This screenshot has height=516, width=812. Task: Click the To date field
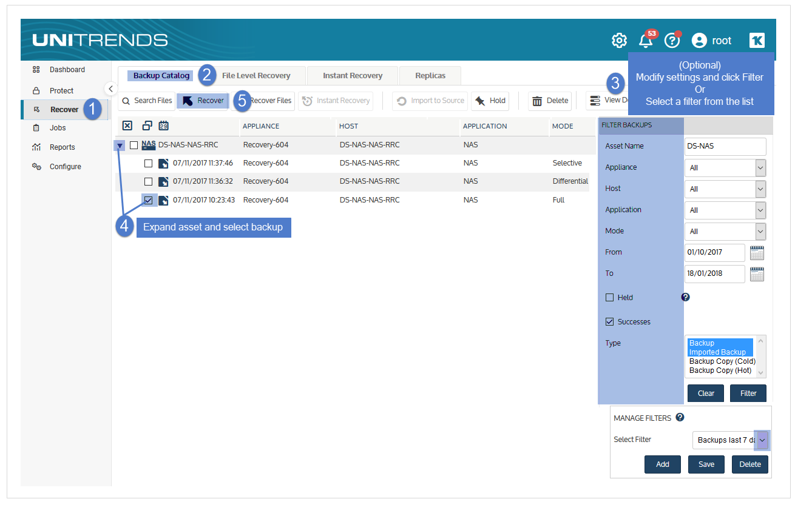click(x=715, y=274)
